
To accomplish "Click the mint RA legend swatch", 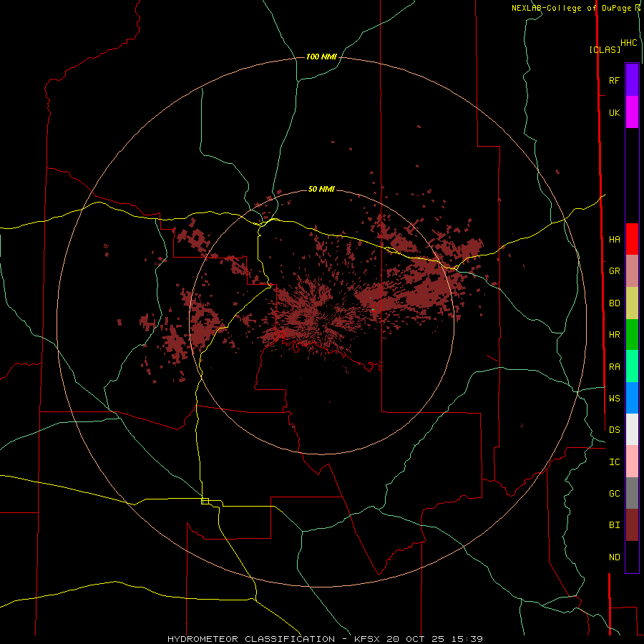I will [x=632, y=366].
